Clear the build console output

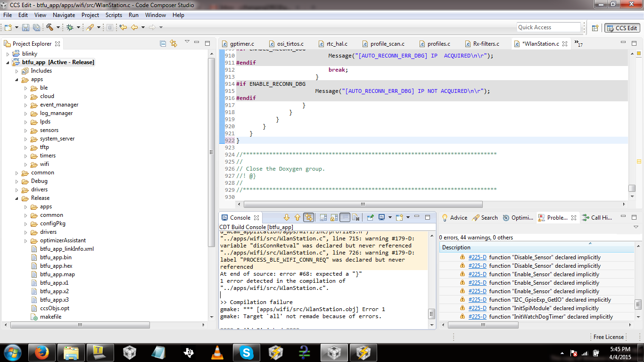[x=356, y=217]
